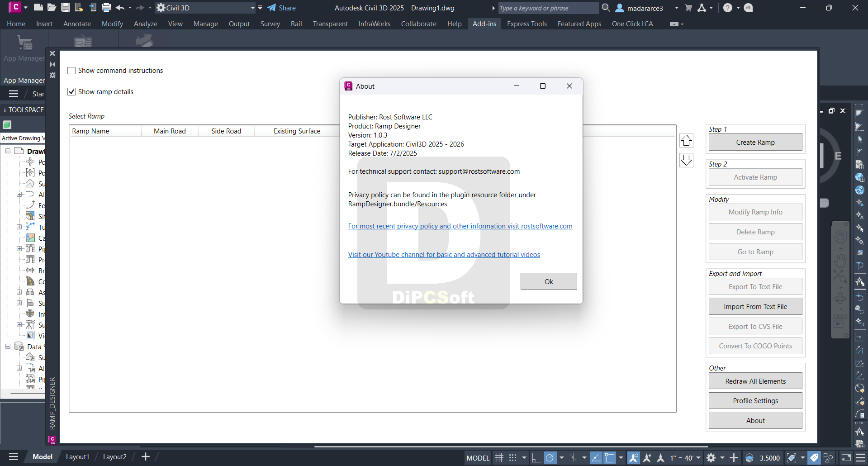Viewport: 868px width, 466px height.
Task: Click the Surfaces icon in Toolspace tree
Action: (30, 184)
